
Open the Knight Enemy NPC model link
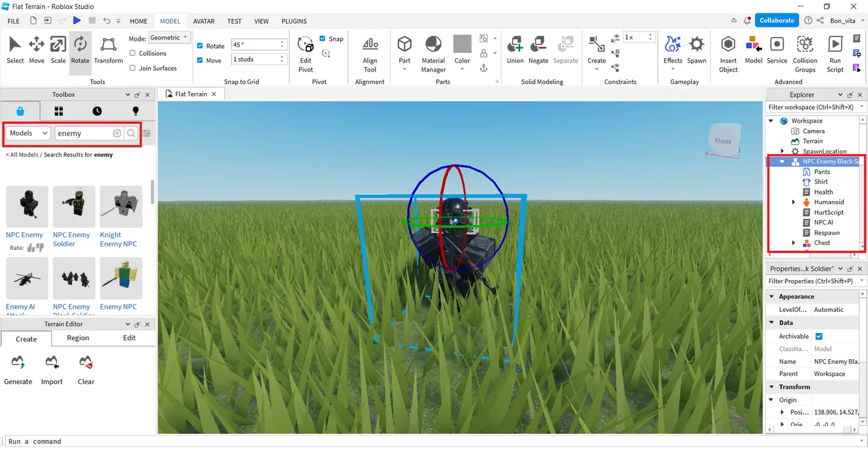pyautogui.click(x=118, y=239)
